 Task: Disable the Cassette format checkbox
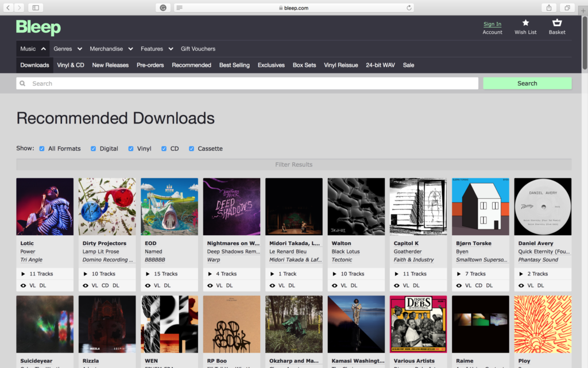(x=191, y=148)
